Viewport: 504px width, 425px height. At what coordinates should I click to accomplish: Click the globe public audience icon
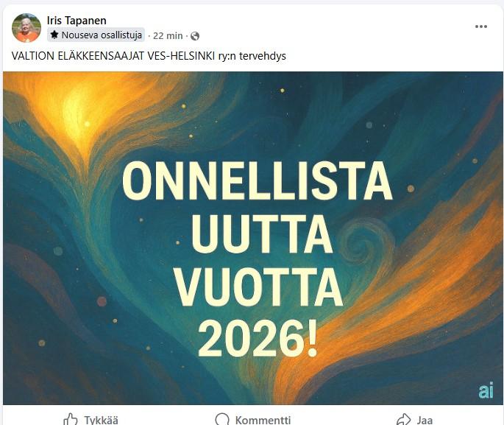195,36
